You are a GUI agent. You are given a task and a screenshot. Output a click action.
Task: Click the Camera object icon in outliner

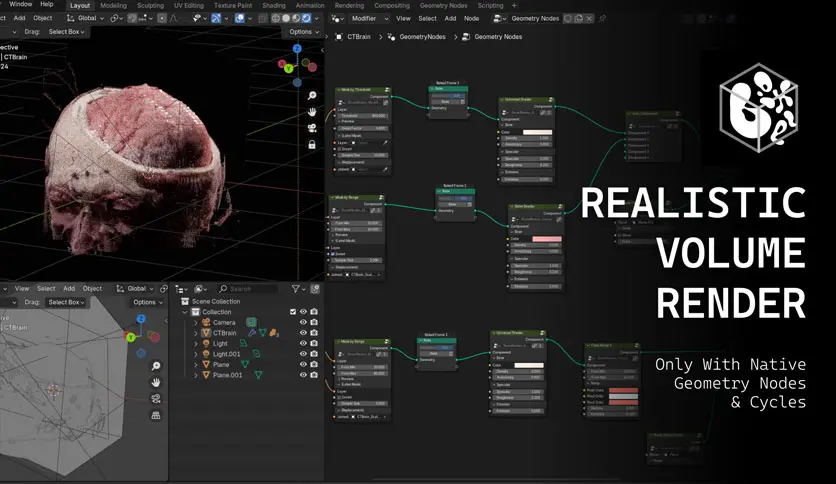[x=206, y=322]
